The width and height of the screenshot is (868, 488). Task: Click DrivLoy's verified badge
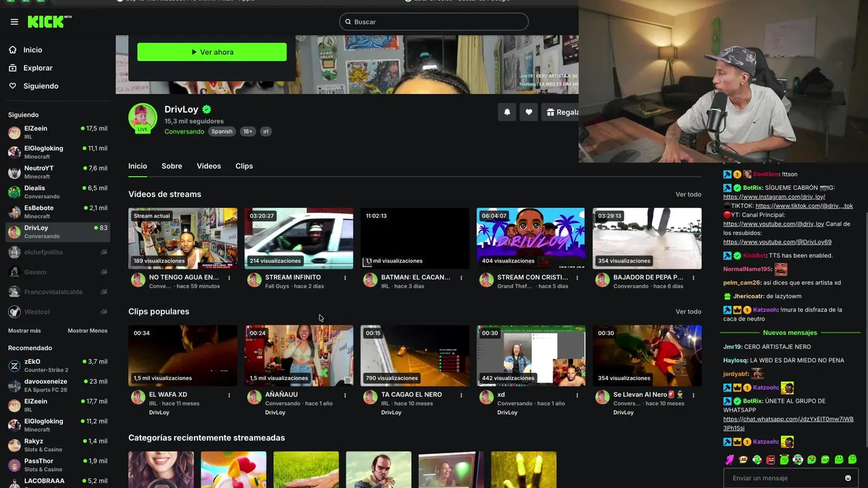tap(207, 109)
